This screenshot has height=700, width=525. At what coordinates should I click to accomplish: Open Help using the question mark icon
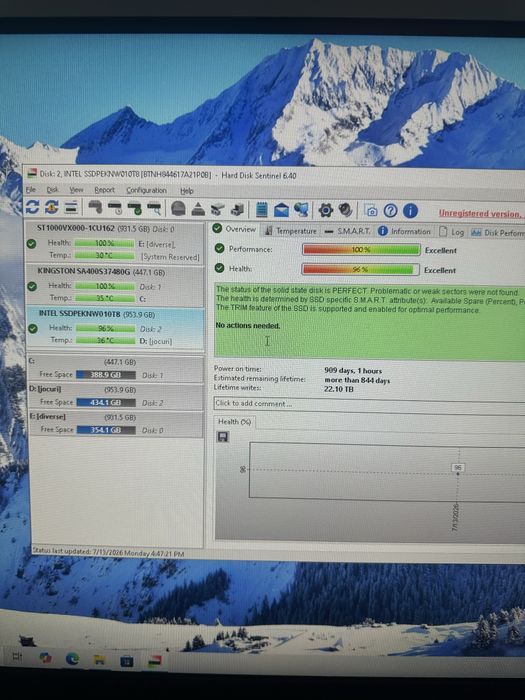pyautogui.click(x=390, y=210)
